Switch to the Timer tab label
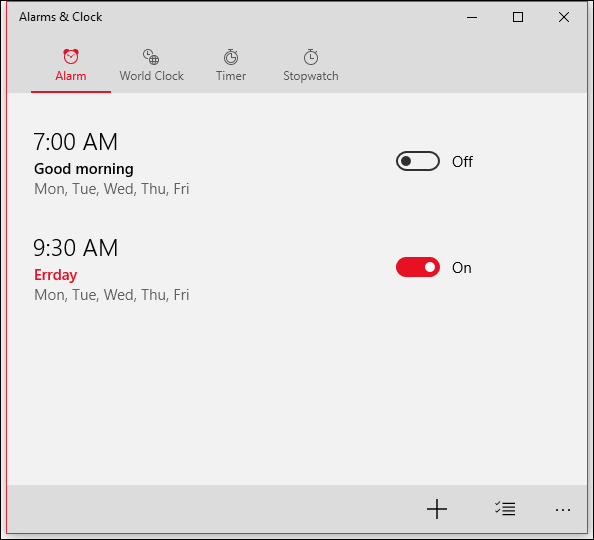 click(x=231, y=76)
